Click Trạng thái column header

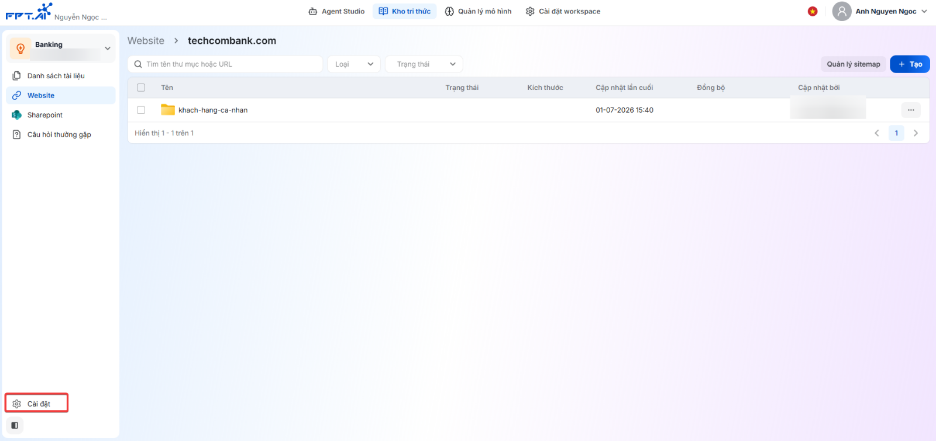462,88
